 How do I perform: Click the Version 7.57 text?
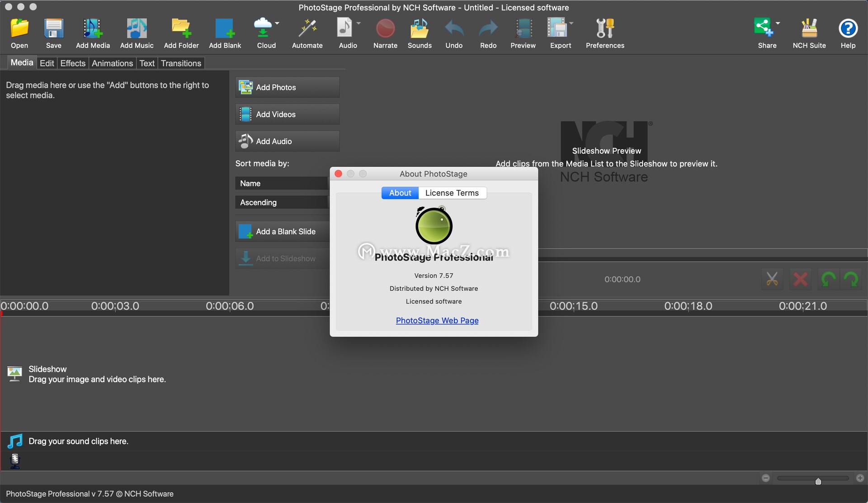[x=434, y=275]
